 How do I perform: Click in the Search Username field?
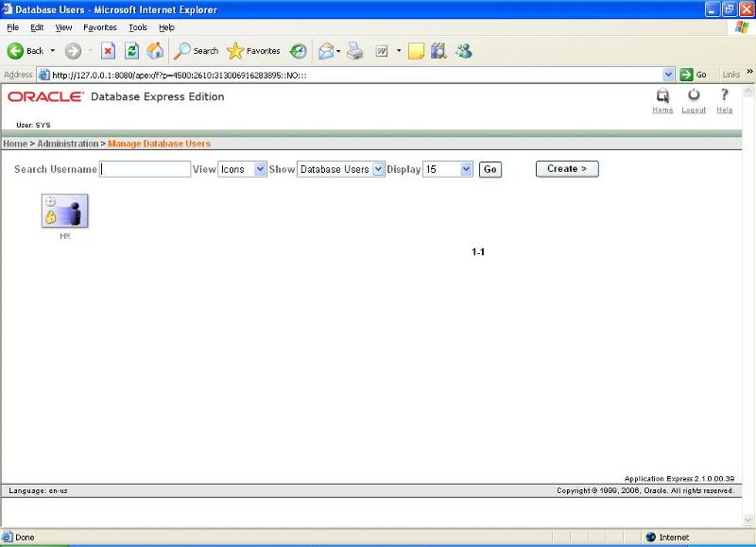pyautogui.click(x=146, y=169)
